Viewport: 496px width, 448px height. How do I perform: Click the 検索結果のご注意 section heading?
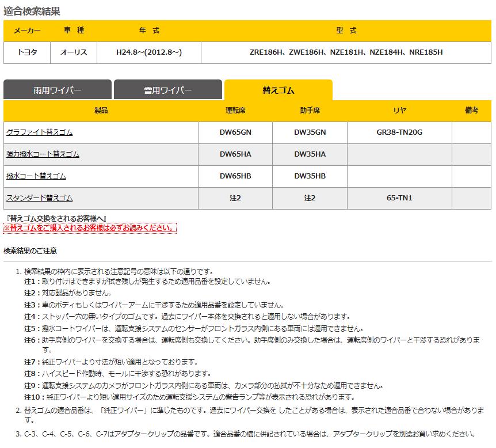[x=30, y=250]
